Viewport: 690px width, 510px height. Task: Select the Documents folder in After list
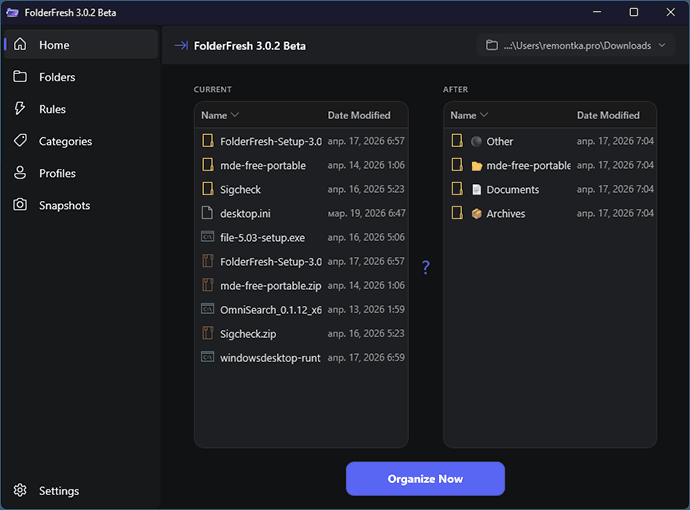550,189
